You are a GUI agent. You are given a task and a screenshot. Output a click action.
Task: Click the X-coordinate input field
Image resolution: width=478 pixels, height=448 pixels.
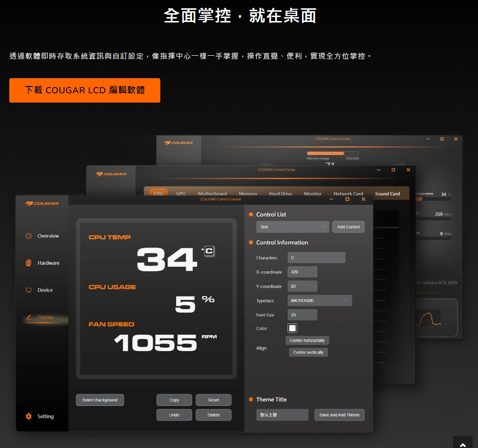[x=302, y=272]
